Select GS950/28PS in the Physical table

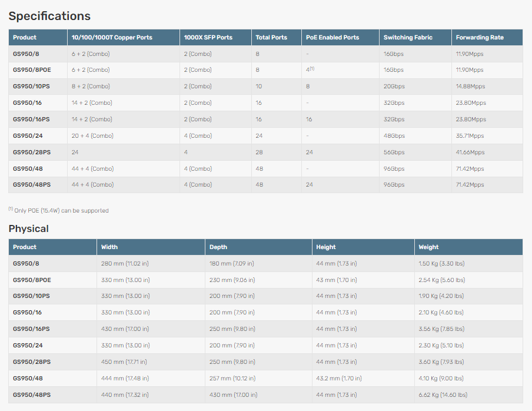(x=32, y=362)
